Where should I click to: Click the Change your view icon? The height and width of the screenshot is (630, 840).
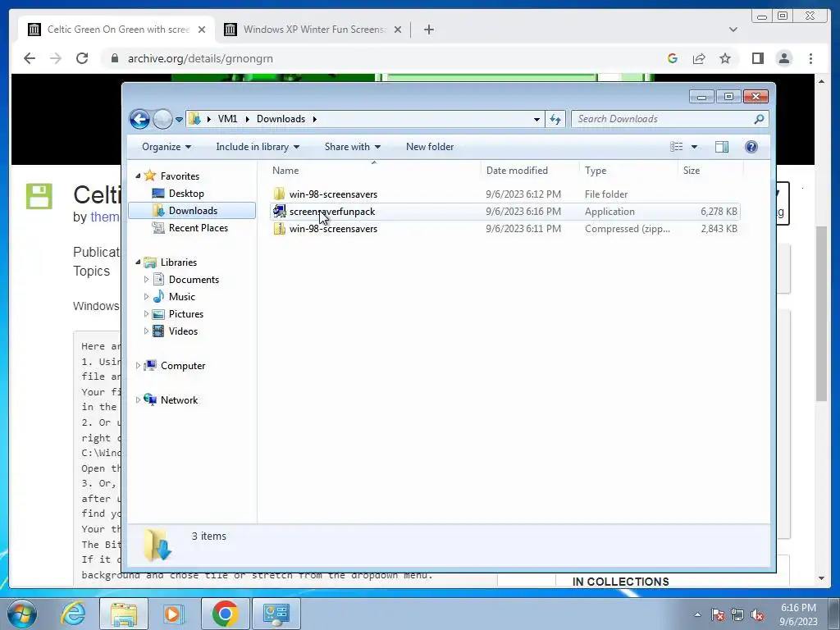[676, 147]
